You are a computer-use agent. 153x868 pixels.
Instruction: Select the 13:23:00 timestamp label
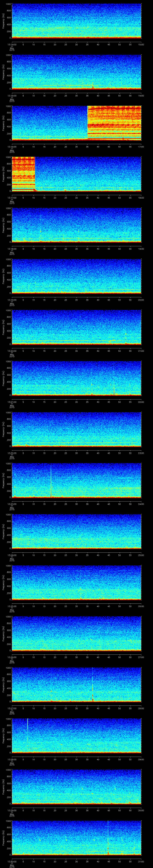(12, 504)
